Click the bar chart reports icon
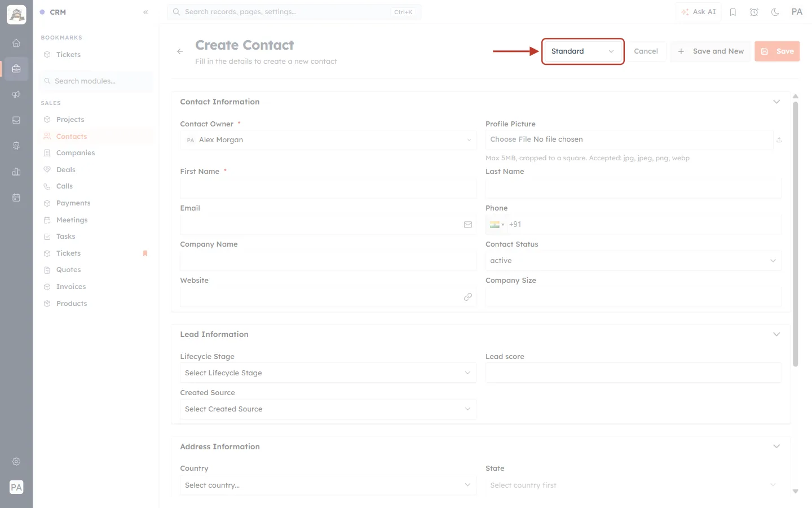Screen dimensions: 812x508 (x=16, y=172)
